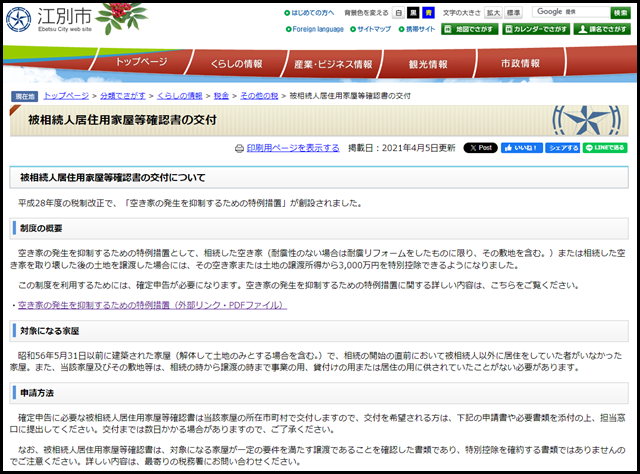Click the 分類でさがす breadcrumb link
Viewport: 640px width, 474px height.
[123, 96]
